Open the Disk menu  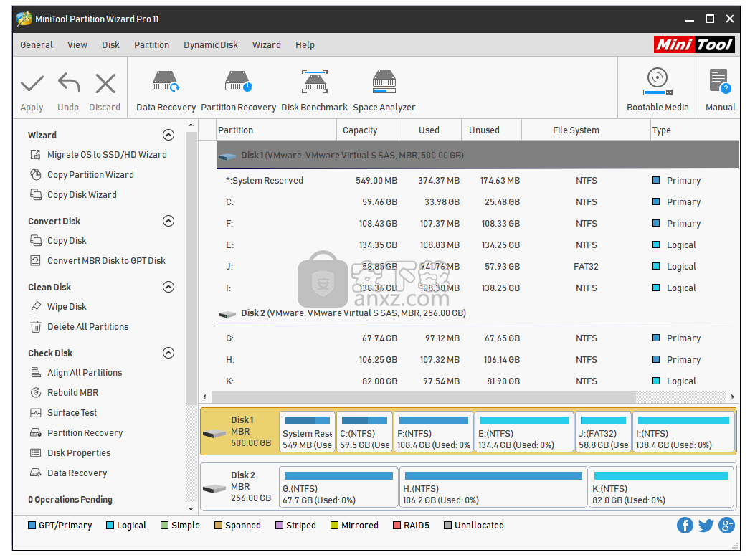110,45
